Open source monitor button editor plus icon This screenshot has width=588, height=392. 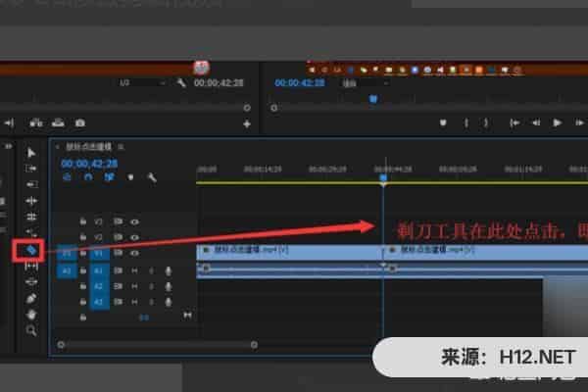247,123
